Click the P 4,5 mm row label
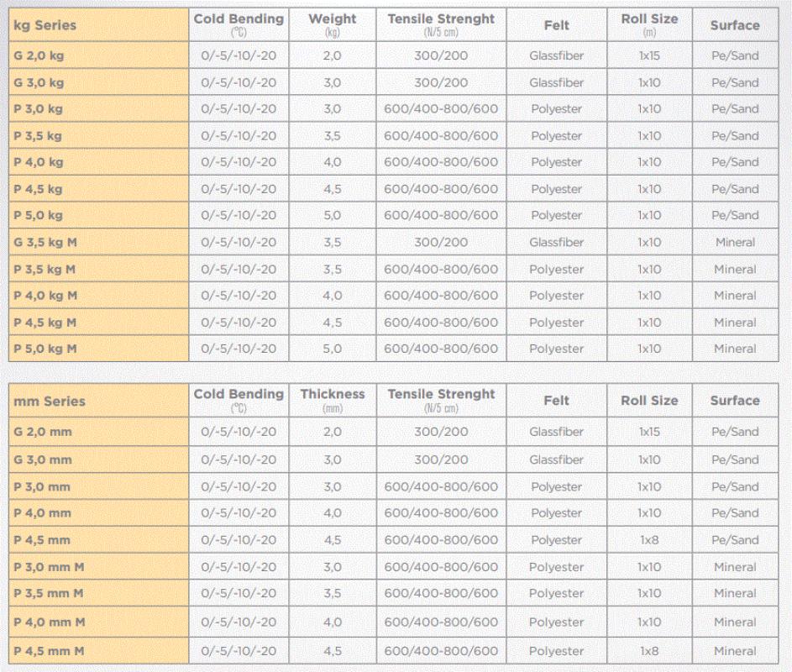Image resolution: width=792 pixels, height=672 pixels. [x=42, y=540]
